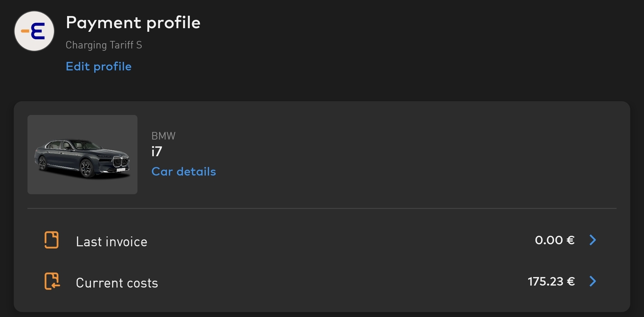Click the EnBW logo avatar
This screenshot has height=317, width=644.
point(34,31)
